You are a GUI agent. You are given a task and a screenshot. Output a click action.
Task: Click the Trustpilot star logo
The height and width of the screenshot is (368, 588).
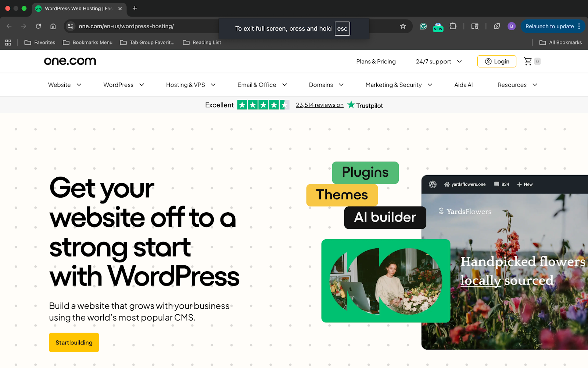pyautogui.click(x=351, y=105)
